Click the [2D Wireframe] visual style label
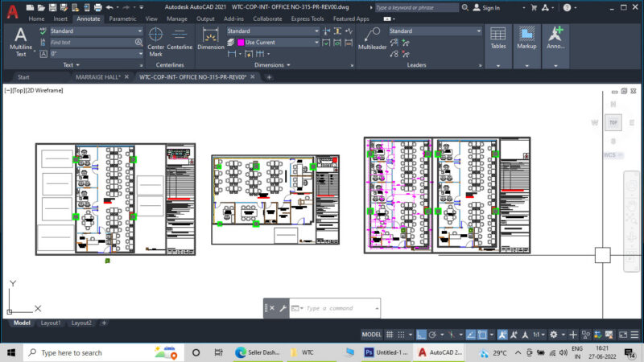 pos(44,90)
